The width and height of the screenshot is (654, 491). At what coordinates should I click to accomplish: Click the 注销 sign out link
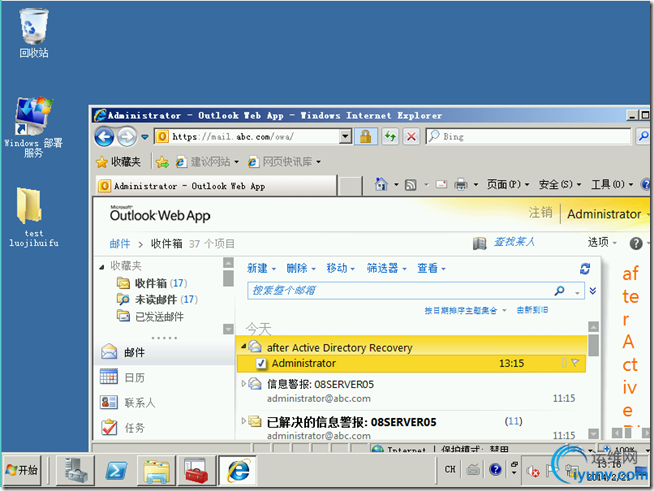tap(541, 213)
